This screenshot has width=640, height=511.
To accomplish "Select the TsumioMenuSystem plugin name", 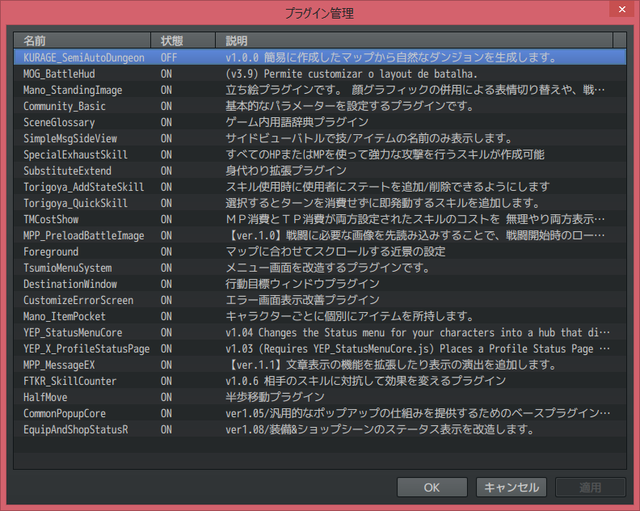I will (67, 268).
